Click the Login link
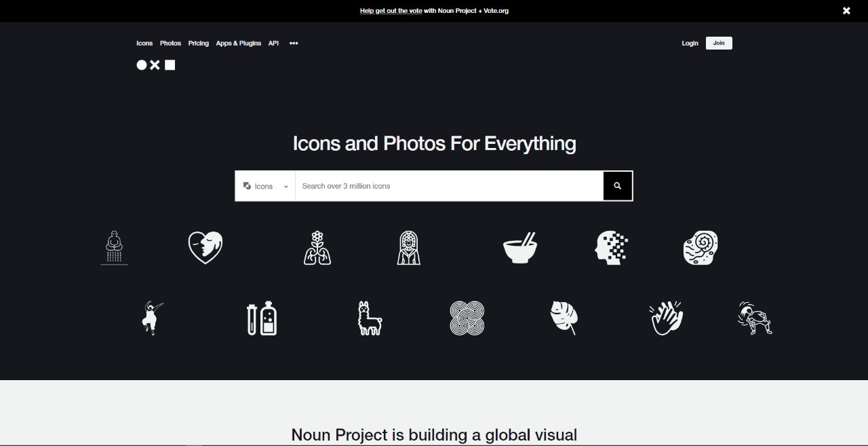This screenshot has height=446, width=868. [x=690, y=43]
